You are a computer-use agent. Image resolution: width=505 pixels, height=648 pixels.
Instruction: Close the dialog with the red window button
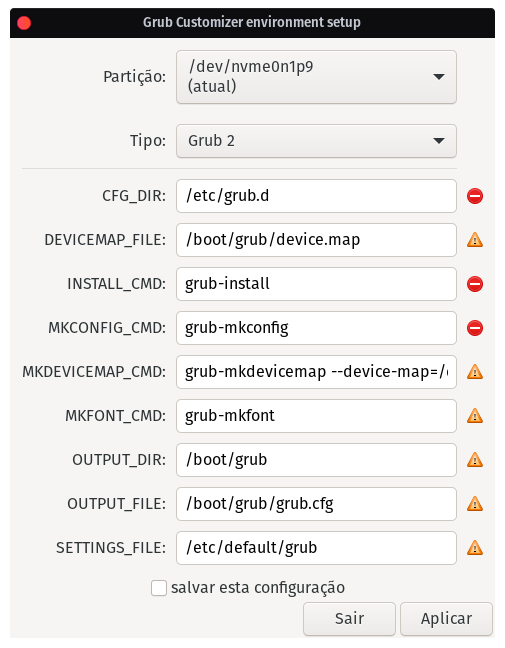(24, 23)
